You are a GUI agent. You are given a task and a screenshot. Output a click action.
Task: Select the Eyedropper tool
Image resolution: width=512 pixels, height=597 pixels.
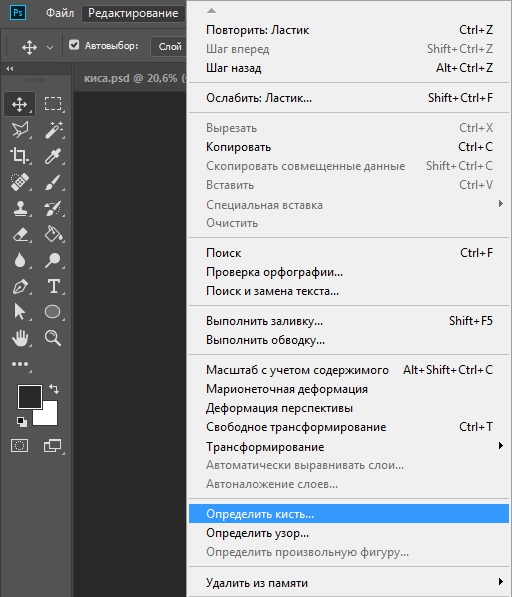coord(53,156)
